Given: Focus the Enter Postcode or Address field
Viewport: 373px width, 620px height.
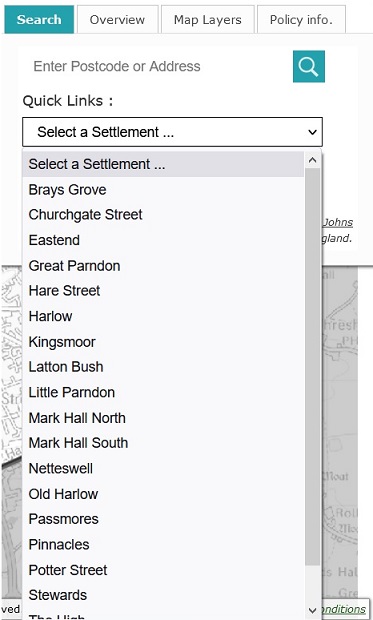Looking at the screenshot, I should [158, 66].
